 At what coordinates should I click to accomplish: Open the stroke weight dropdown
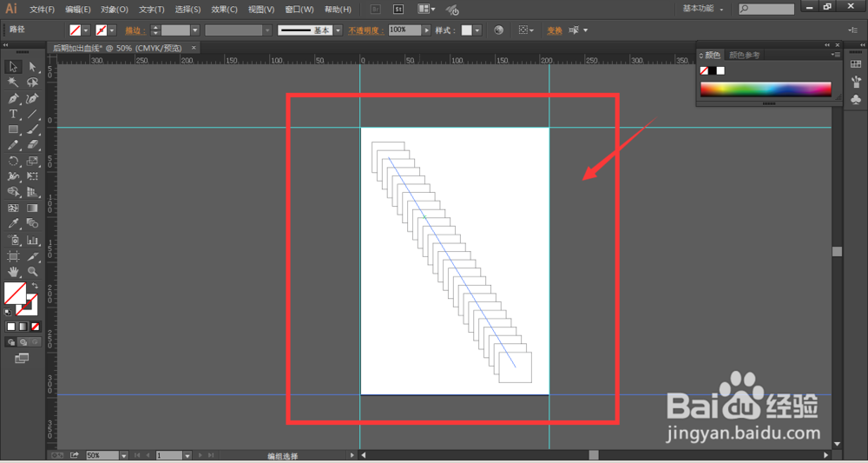click(x=194, y=30)
